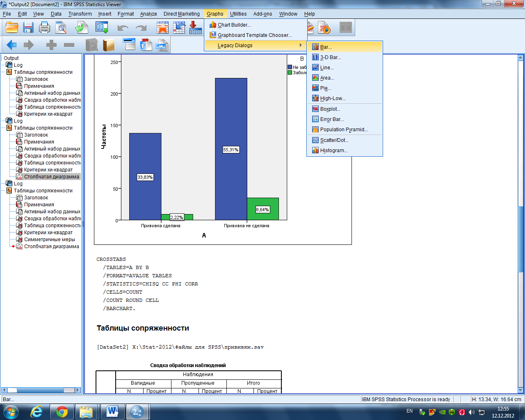Viewport: 525px width, 420px height.
Task: Click the Output root node in outline
Action: pyautogui.click(x=11, y=58)
